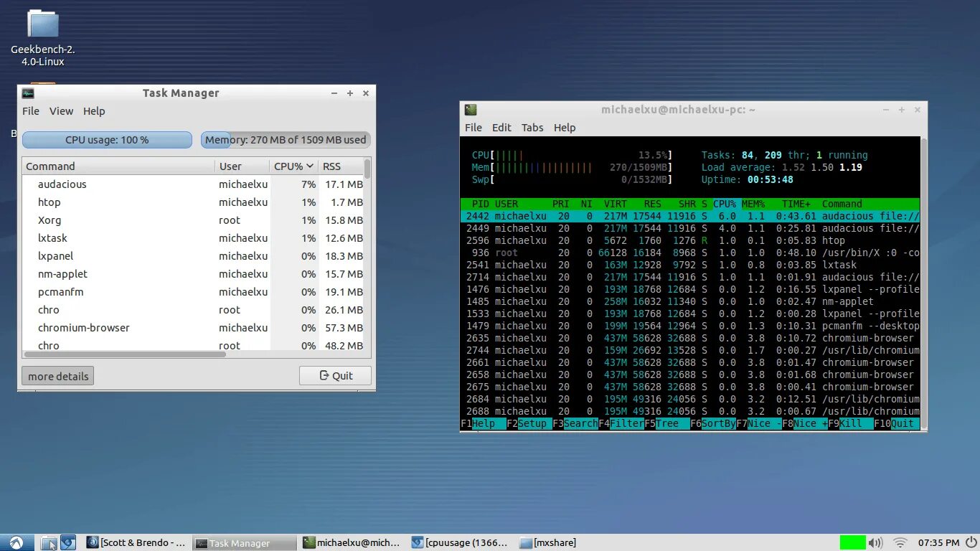Screen dimensions: 980x551
Task: Select htop row with PID 936
Action: [x=690, y=253]
